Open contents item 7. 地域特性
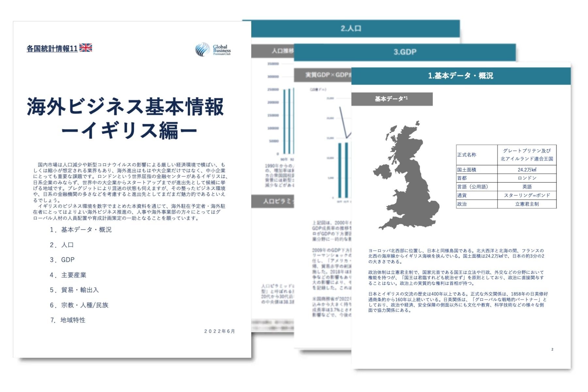This screenshot has height=392, width=588. (x=68, y=320)
